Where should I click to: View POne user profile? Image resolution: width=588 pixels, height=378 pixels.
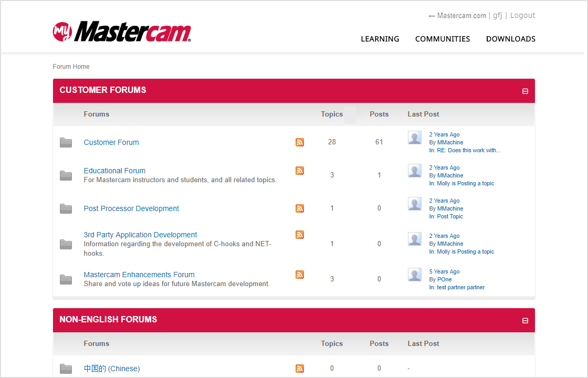[444, 279]
